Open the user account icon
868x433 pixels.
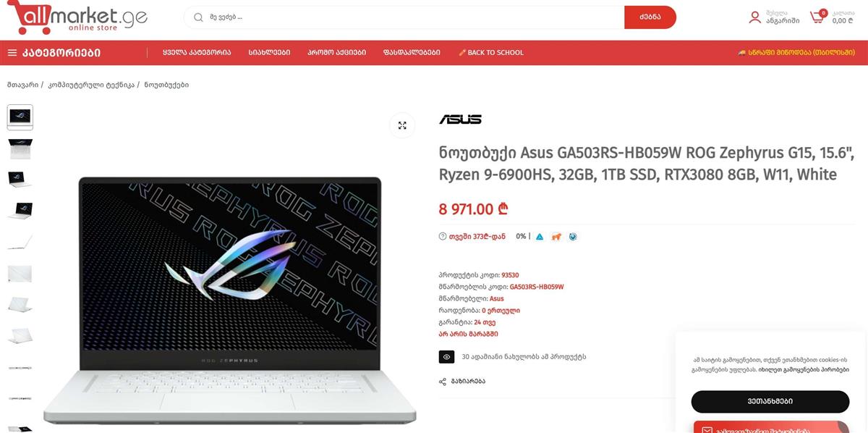click(755, 17)
